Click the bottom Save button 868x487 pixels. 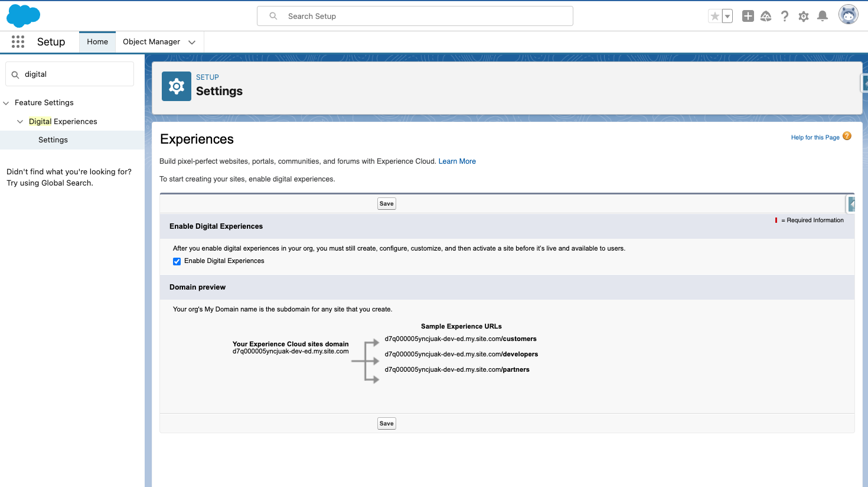pos(387,423)
